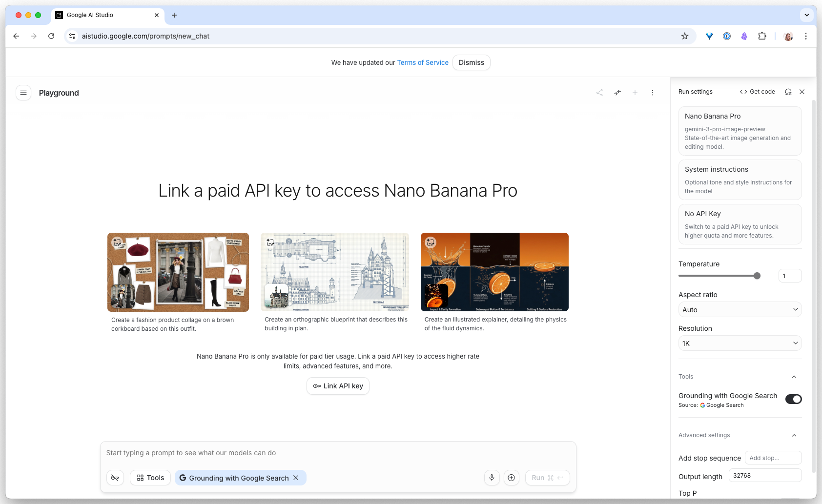Open System instructions card

tap(740, 180)
